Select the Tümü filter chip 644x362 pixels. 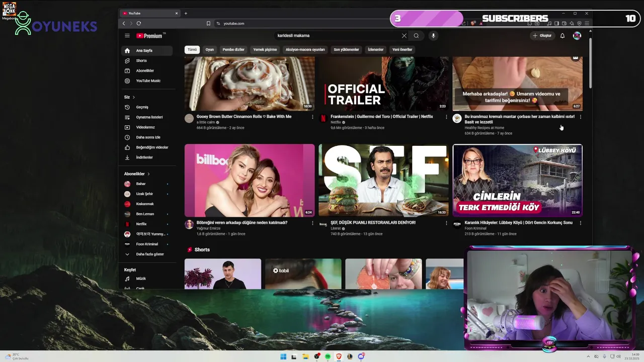click(192, 50)
